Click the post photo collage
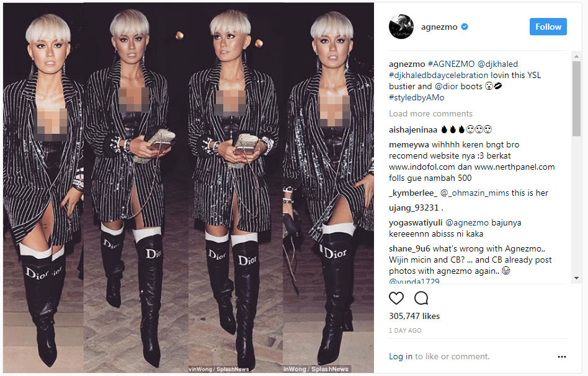The image size is (588, 376). [189, 188]
